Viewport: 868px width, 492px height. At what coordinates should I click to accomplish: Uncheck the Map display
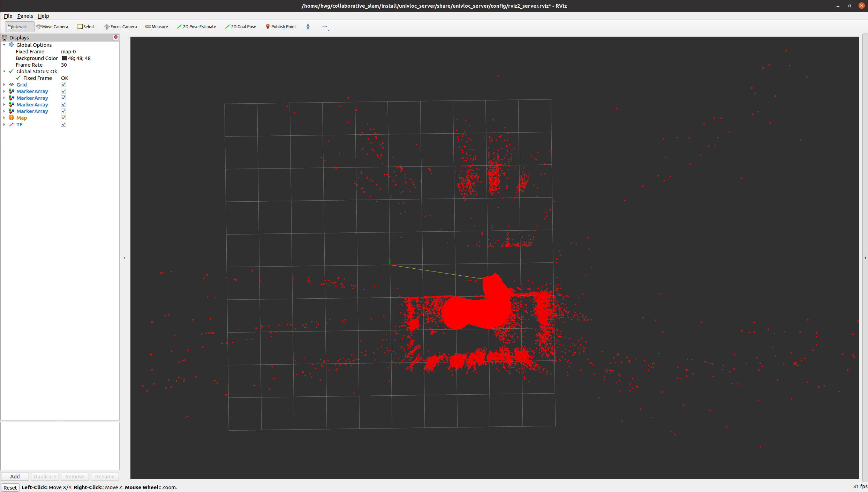(63, 118)
